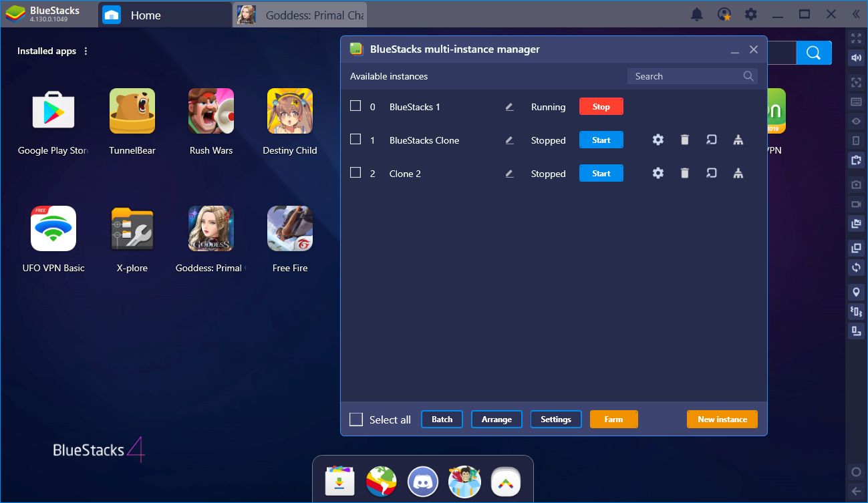Screen dimensions: 868x503
Task: Switch to the Home tab
Action: 164,15
